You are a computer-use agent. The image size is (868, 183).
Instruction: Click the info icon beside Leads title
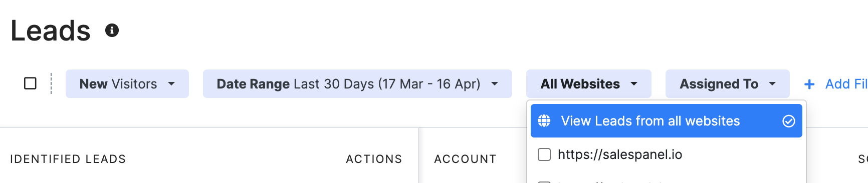pos(112,30)
